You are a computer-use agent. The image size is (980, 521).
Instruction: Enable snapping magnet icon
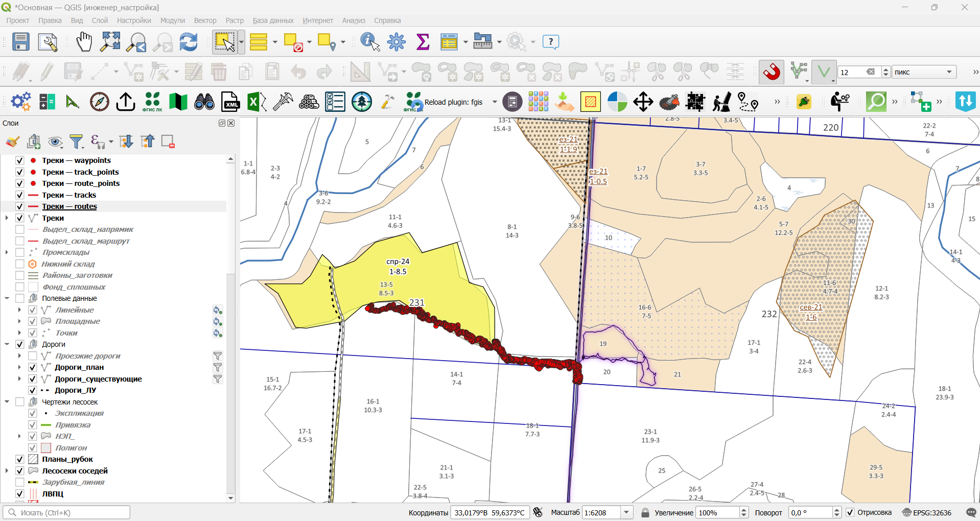(x=772, y=72)
